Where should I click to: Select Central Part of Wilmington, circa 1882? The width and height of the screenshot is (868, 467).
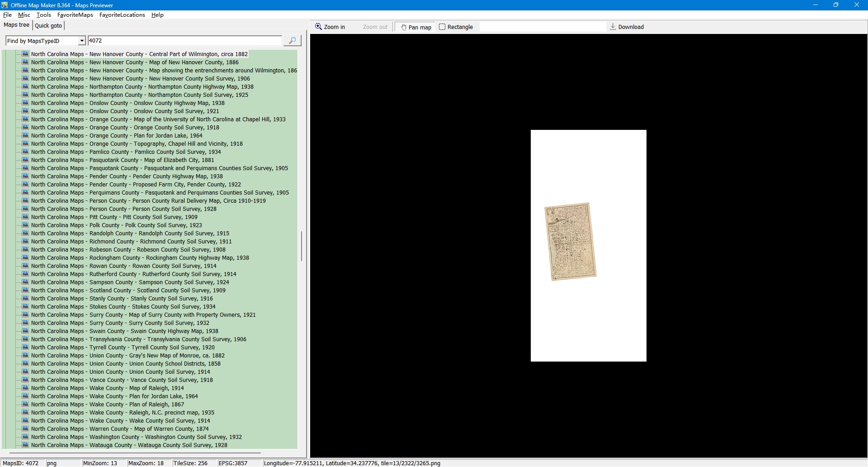click(x=139, y=54)
